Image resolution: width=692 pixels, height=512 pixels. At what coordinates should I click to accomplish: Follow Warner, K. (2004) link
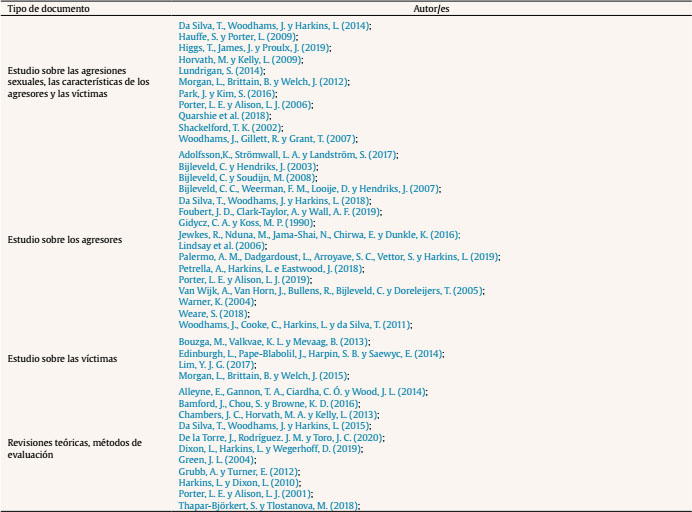217,302
